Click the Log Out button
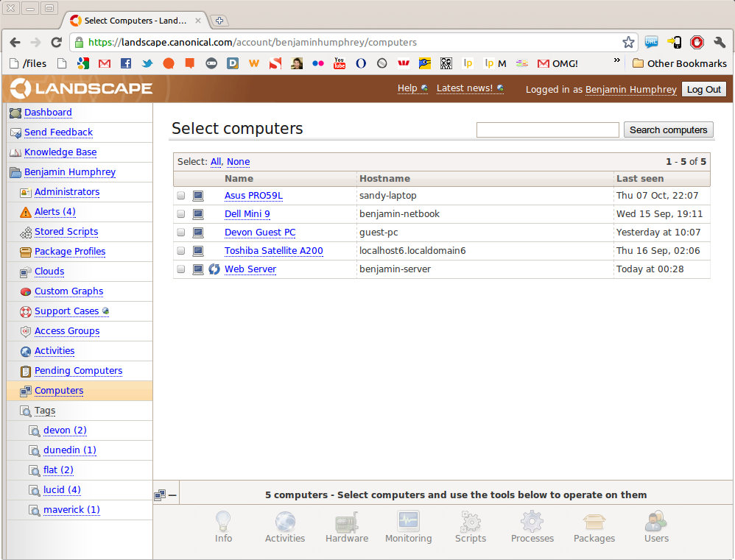This screenshot has height=560, width=735. coord(703,90)
